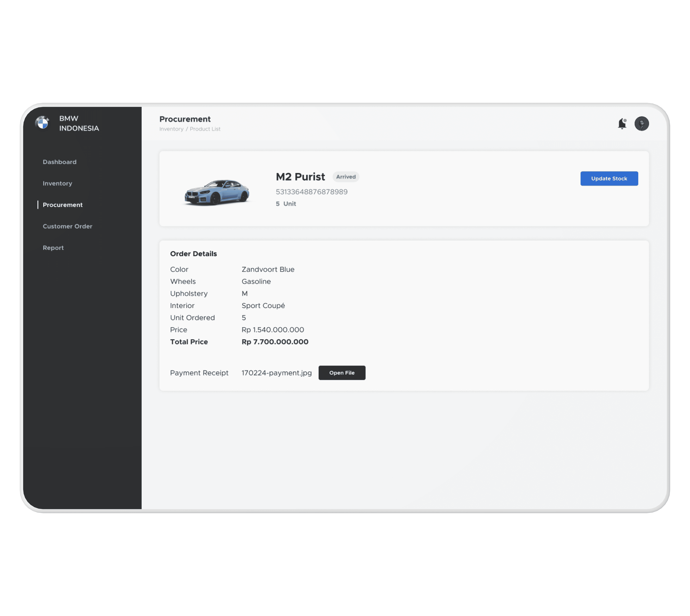The image size is (690, 616).
Task: Click the BMW logo icon
Action: 42,123
